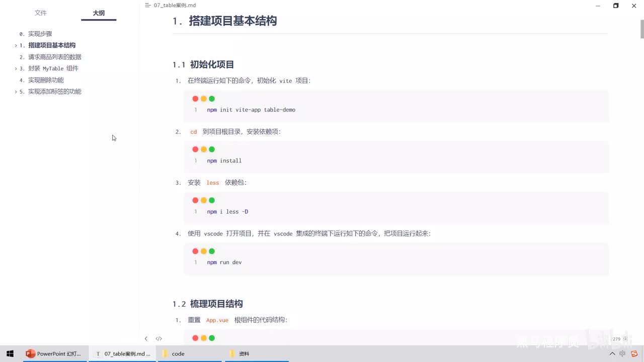Click code line npm i less -D
Viewport: 644px width, 362px height.
click(x=227, y=212)
